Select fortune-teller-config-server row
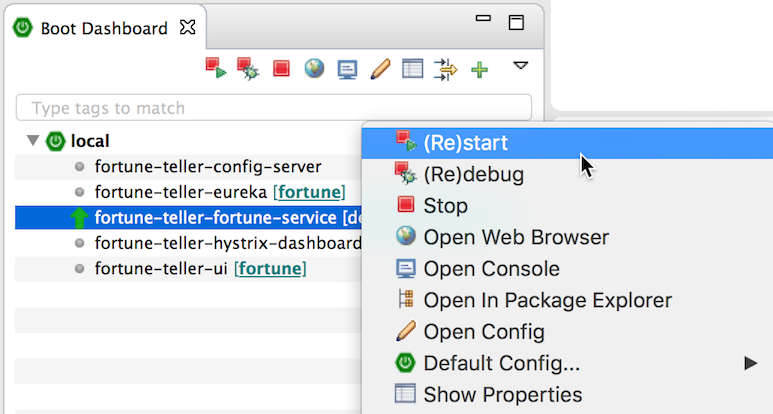The image size is (773, 414). tap(188, 167)
